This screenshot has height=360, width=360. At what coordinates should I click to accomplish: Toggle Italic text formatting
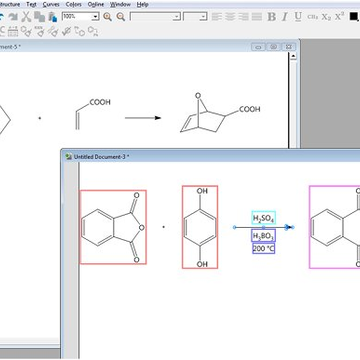[285, 17]
